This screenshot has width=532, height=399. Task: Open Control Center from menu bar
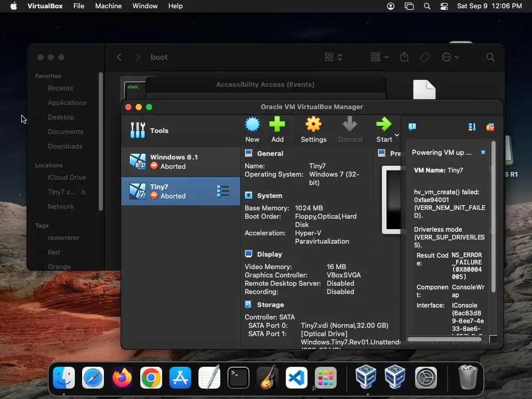(444, 6)
